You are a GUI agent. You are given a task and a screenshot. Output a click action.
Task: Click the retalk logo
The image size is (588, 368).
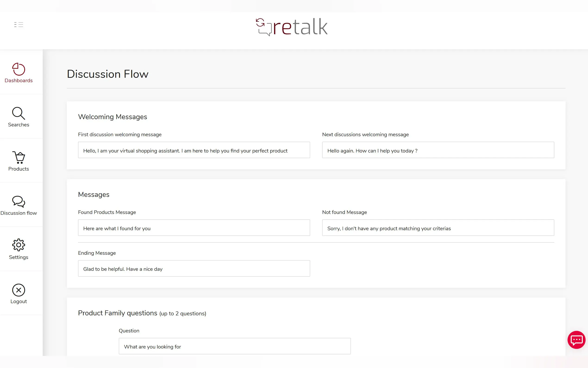(292, 27)
